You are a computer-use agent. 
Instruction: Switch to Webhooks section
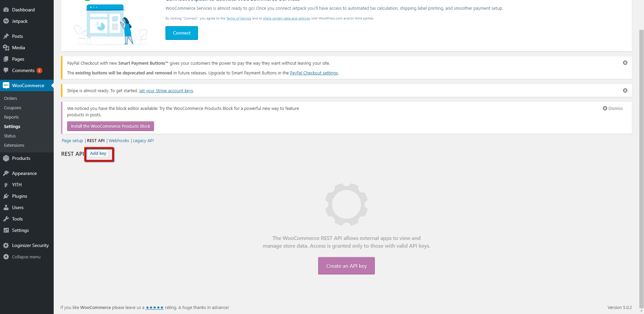click(119, 140)
